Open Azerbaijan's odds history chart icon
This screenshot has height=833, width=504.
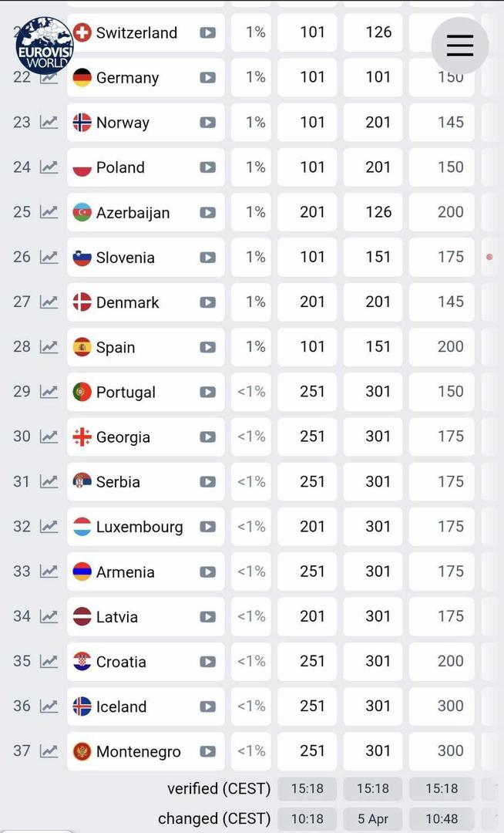click(x=49, y=212)
